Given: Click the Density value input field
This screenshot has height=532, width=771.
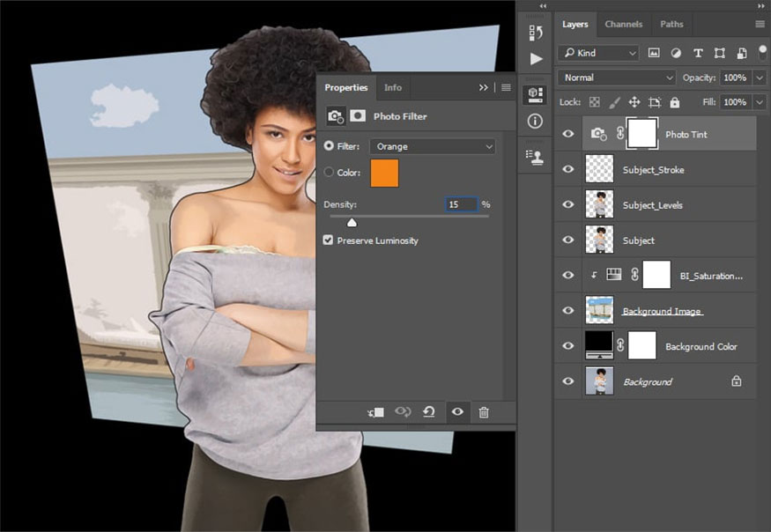Looking at the screenshot, I should pyautogui.click(x=461, y=204).
